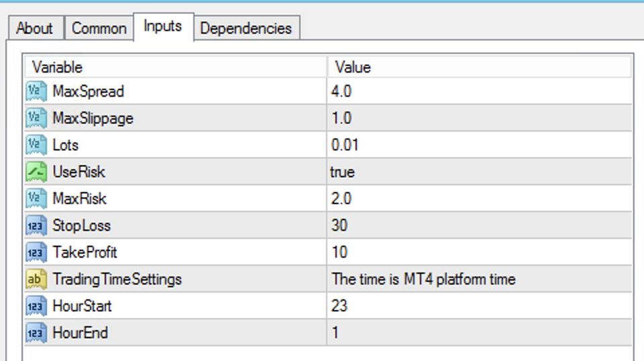Image resolution: width=644 pixels, height=361 pixels.
Task: Edit the StopLoss value 30
Action: pos(339,225)
